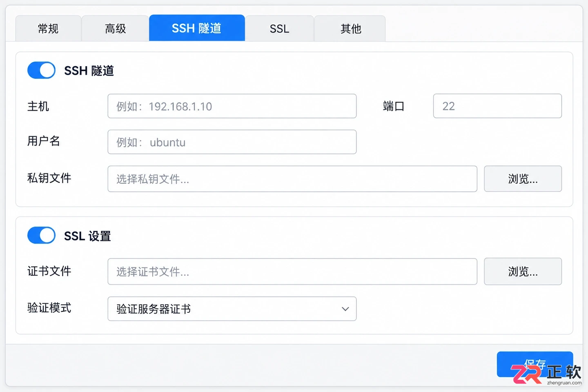
Task: Click the SSL 设置 section heading
Action: point(87,236)
